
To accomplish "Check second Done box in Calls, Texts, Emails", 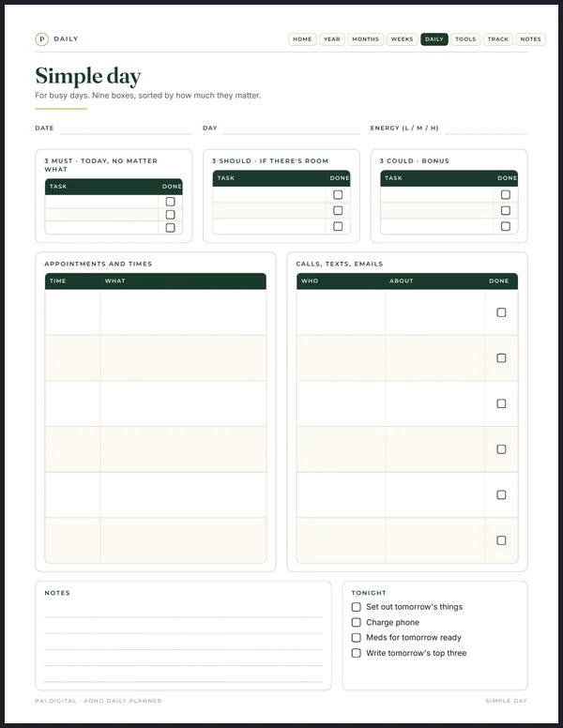I will [501, 358].
